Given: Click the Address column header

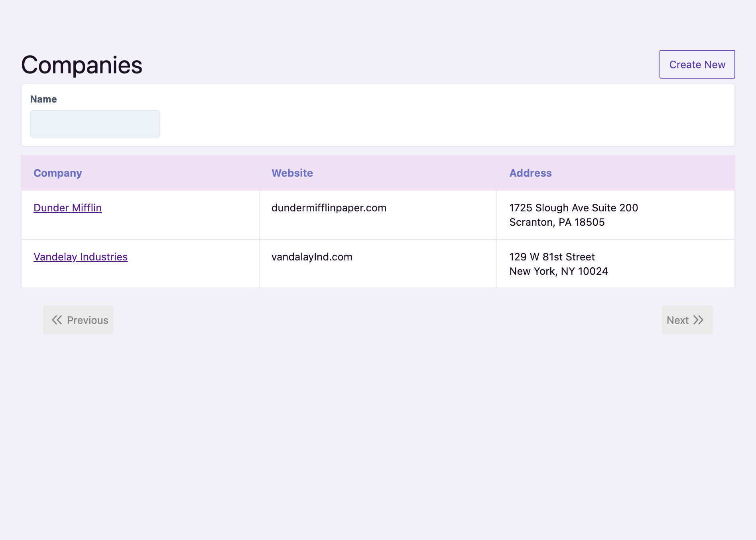Looking at the screenshot, I should [x=530, y=173].
